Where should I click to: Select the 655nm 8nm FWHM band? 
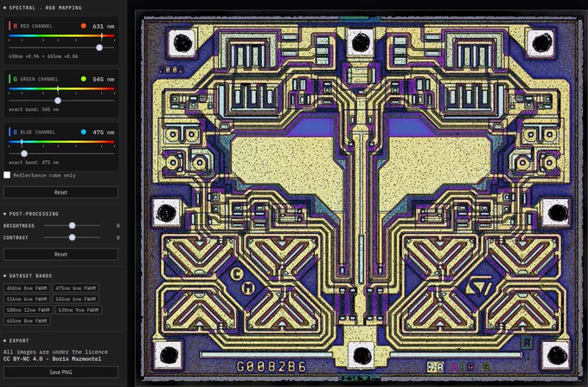[x=27, y=321]
